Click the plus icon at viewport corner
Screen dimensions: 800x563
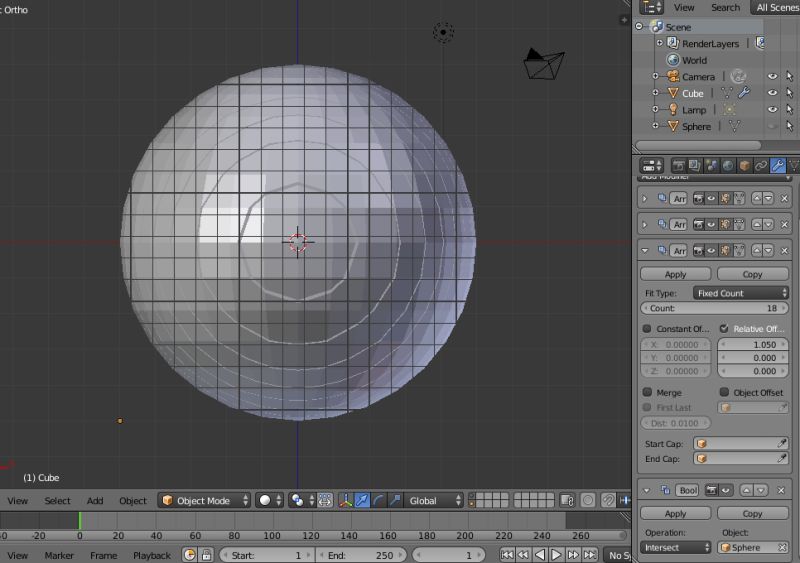point(623,20)
